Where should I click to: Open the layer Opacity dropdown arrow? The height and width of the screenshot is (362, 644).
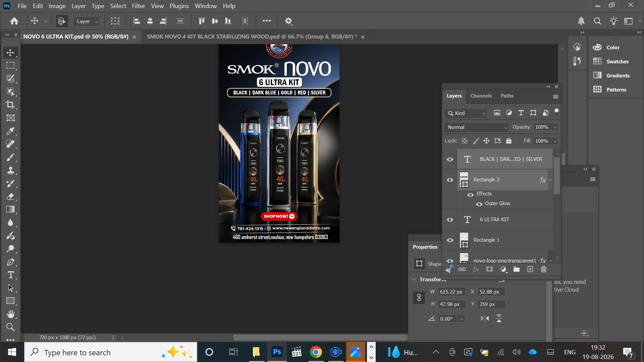pyautogui.click(x=555, y=127)
